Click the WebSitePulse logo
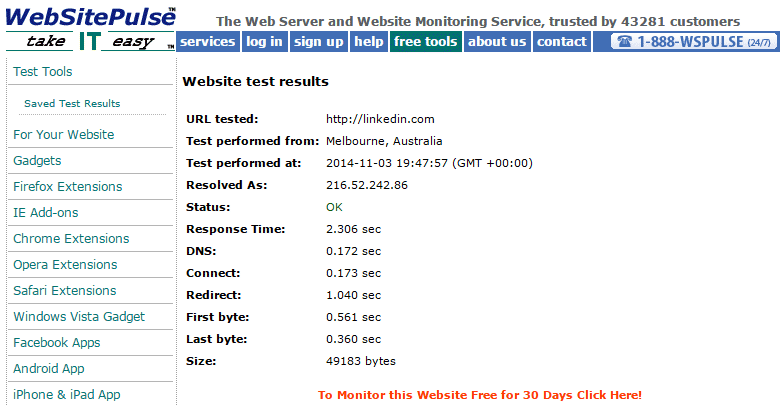 tap(90, 16)
